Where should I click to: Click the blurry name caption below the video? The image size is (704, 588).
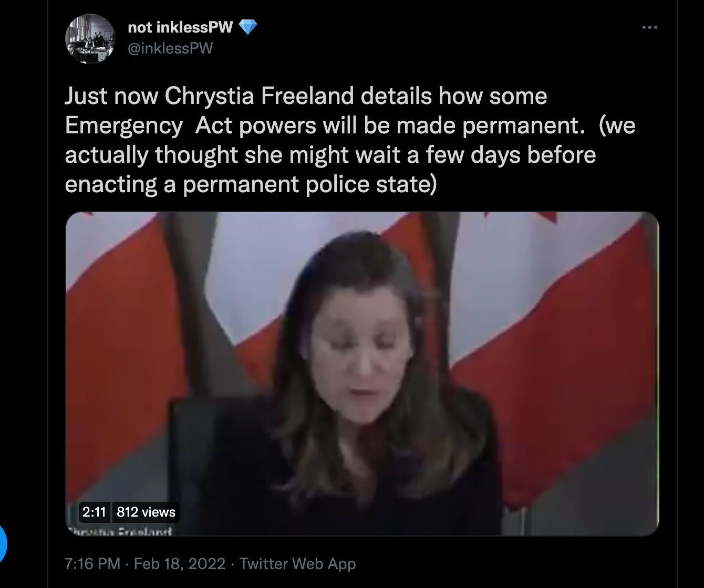point(120,531)
